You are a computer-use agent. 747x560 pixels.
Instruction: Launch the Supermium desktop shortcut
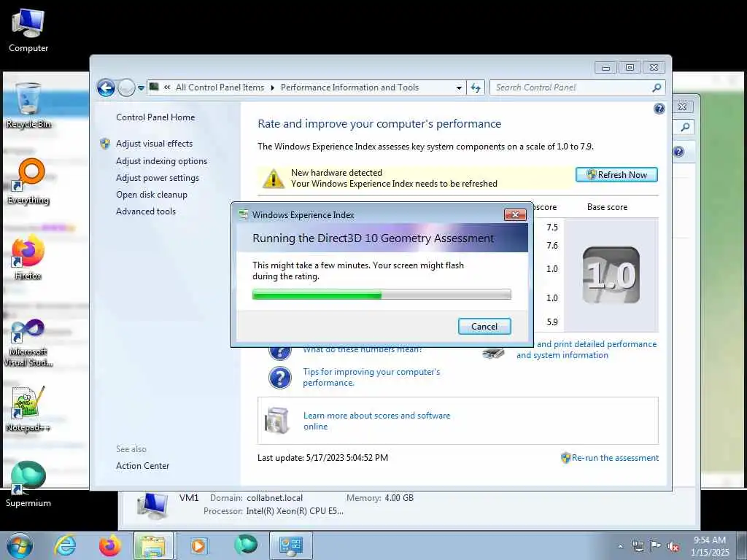point(28,484)
